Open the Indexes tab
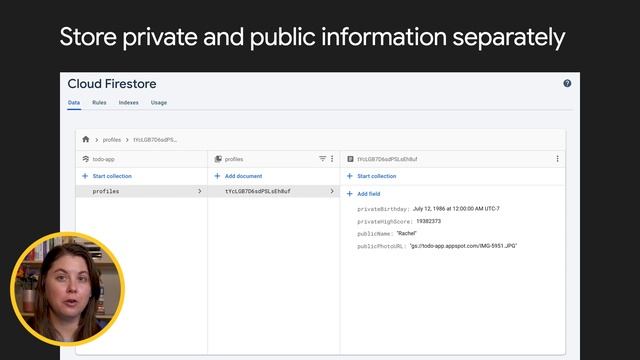 tap(129, 102)
